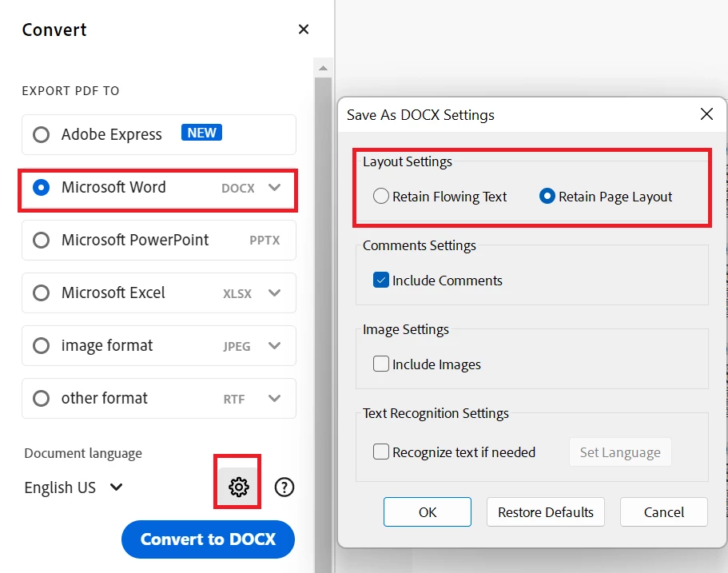
Task: Click the Set Language button
Action: (620, 452)
